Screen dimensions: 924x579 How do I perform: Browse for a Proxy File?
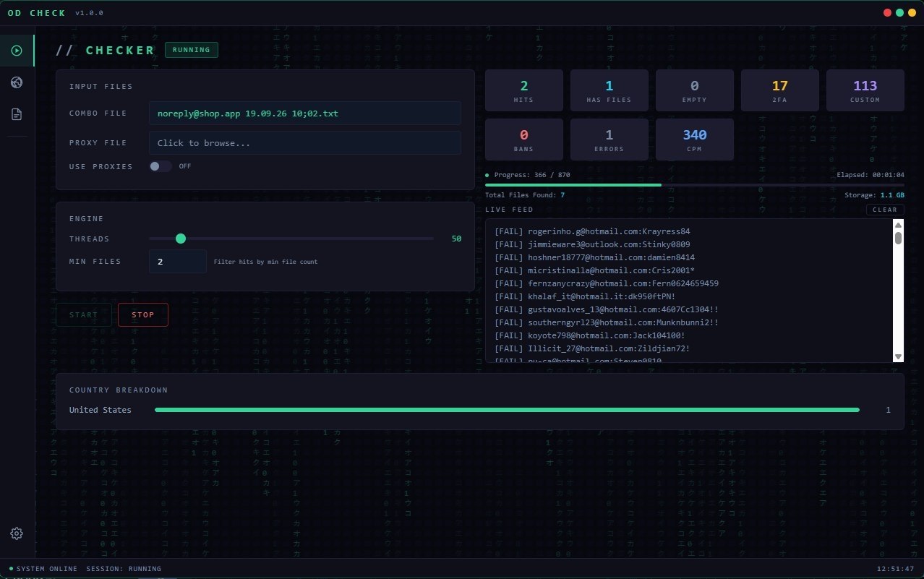[x=305, y=143]
